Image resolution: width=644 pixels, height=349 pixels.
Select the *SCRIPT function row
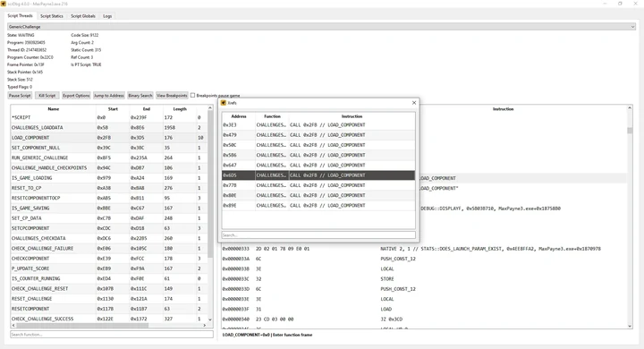point(109,117)
